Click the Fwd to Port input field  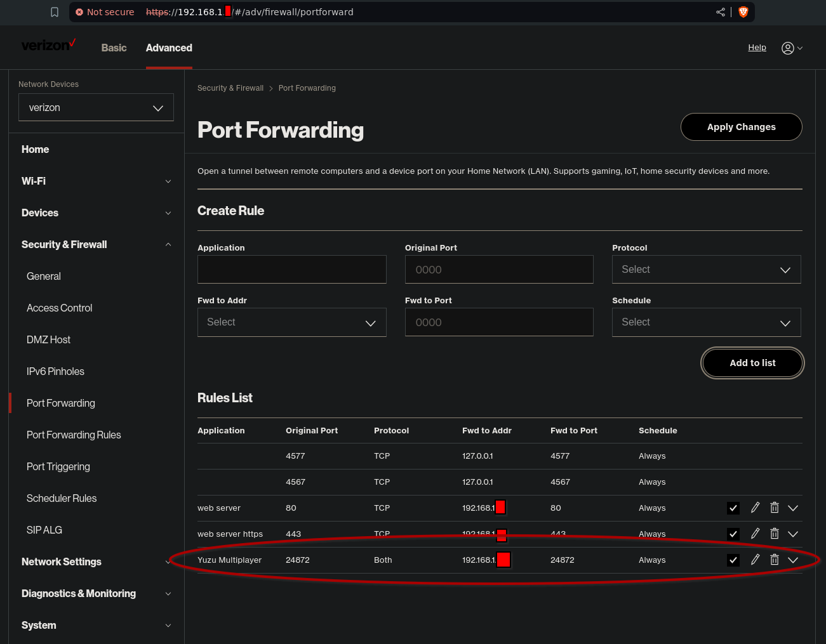point(499,322)
